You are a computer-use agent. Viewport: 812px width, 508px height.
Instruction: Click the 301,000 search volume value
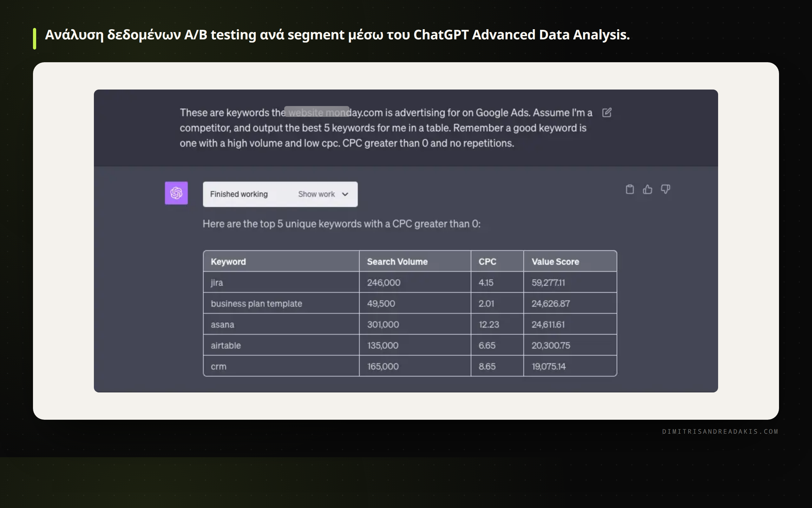point(383,324)
